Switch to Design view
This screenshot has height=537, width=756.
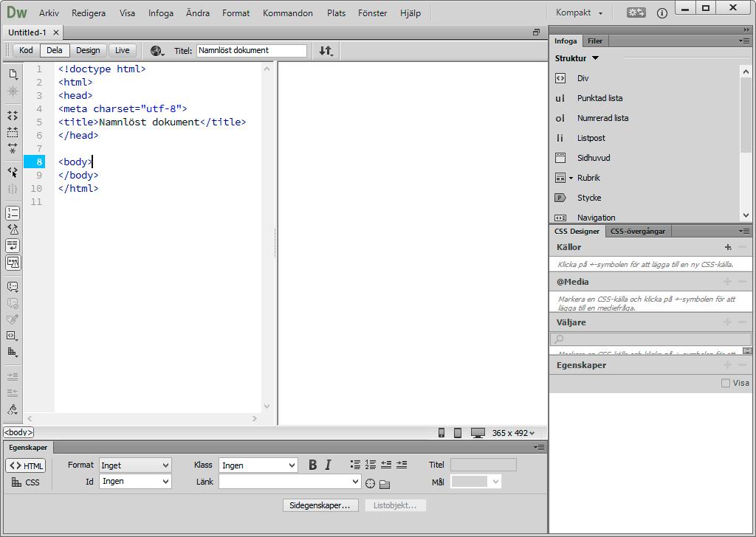(88, 51)
